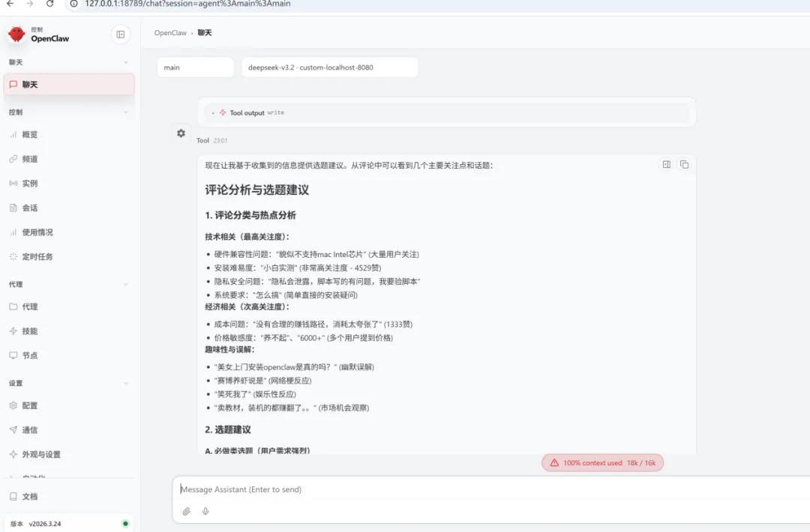
Task: Click the OpenClaw breadcrumb link
Action: 170,32
